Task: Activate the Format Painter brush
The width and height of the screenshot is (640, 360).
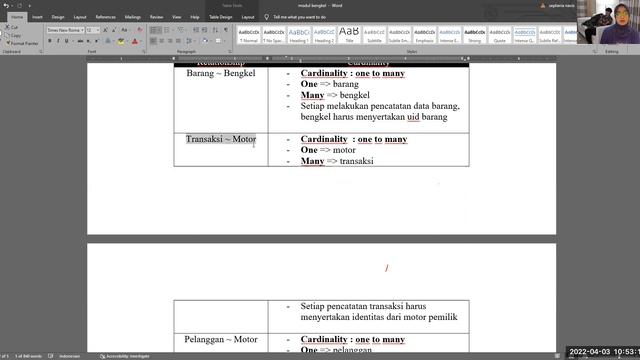Action: pos(8,43)
